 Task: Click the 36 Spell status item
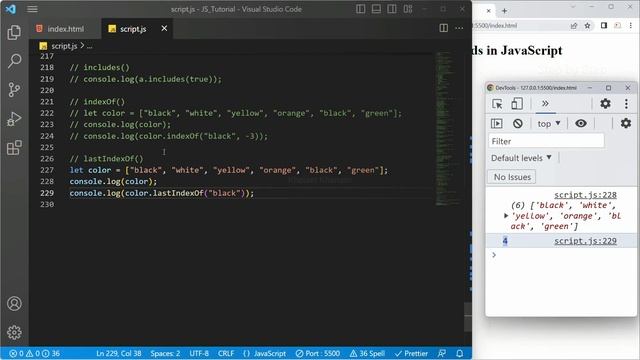tap(367, 353)
